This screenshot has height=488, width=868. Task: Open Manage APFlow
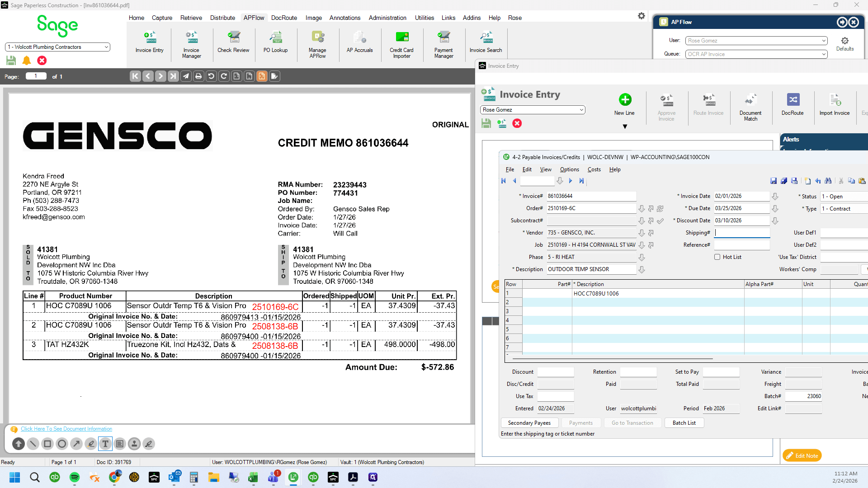pos(317,45)
